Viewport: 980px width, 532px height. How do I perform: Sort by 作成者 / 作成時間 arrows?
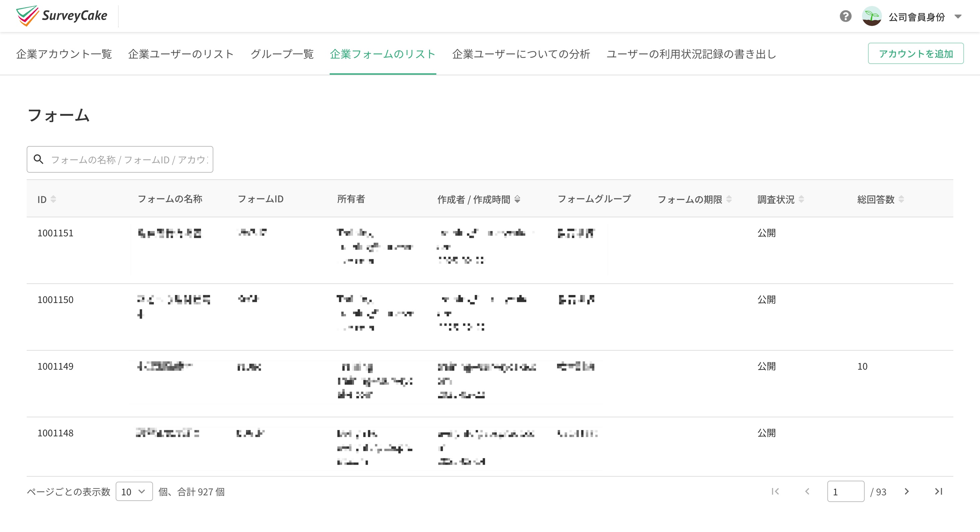click(x=517, y=199)
